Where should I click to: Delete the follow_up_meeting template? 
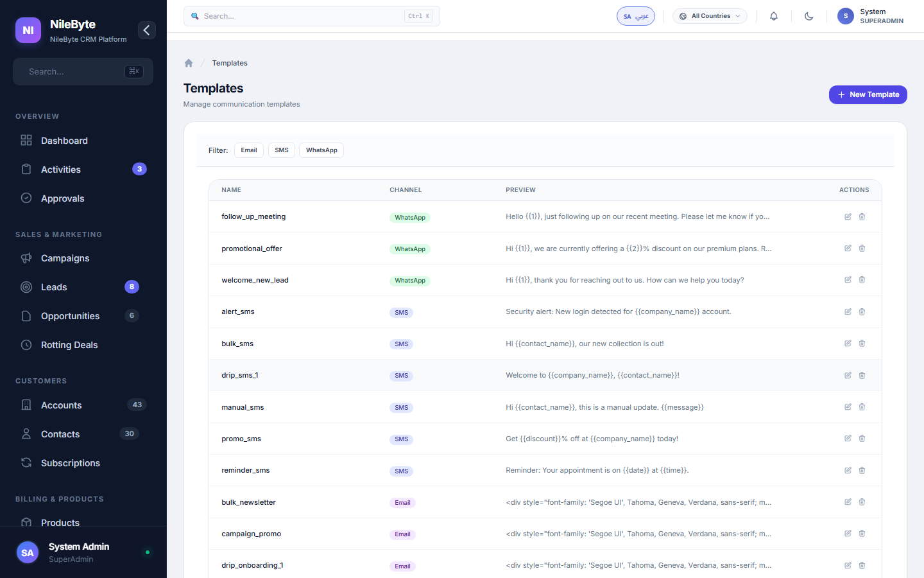pos(862,217)
